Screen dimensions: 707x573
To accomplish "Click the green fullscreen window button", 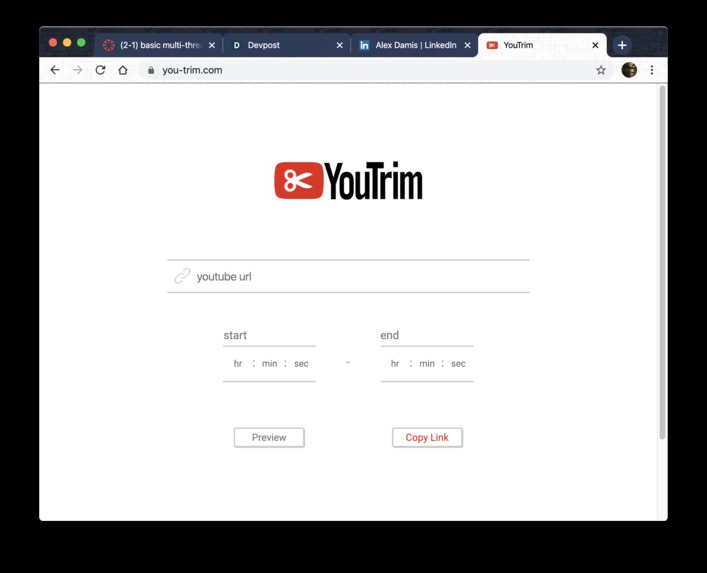I will tap(81, 42).
